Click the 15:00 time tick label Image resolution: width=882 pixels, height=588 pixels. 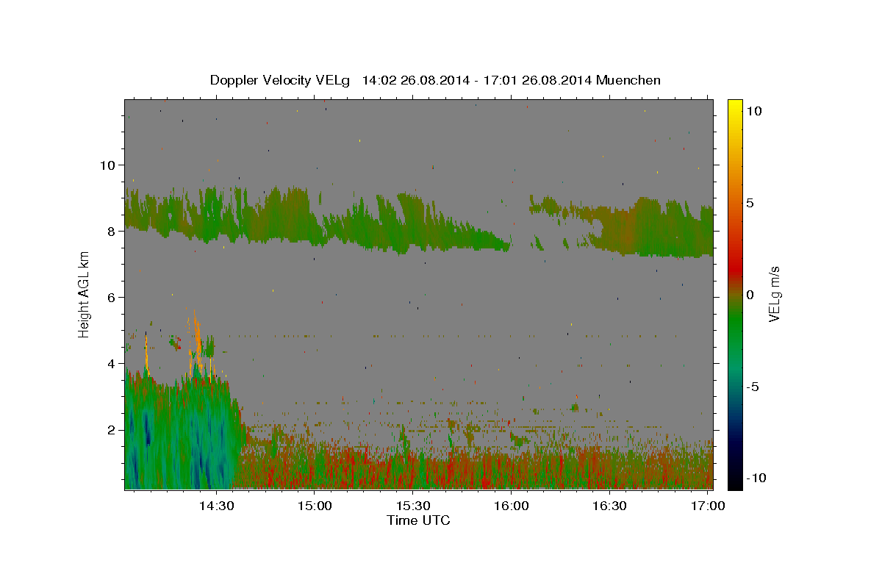pyautogui.click(x=315, y=506)
